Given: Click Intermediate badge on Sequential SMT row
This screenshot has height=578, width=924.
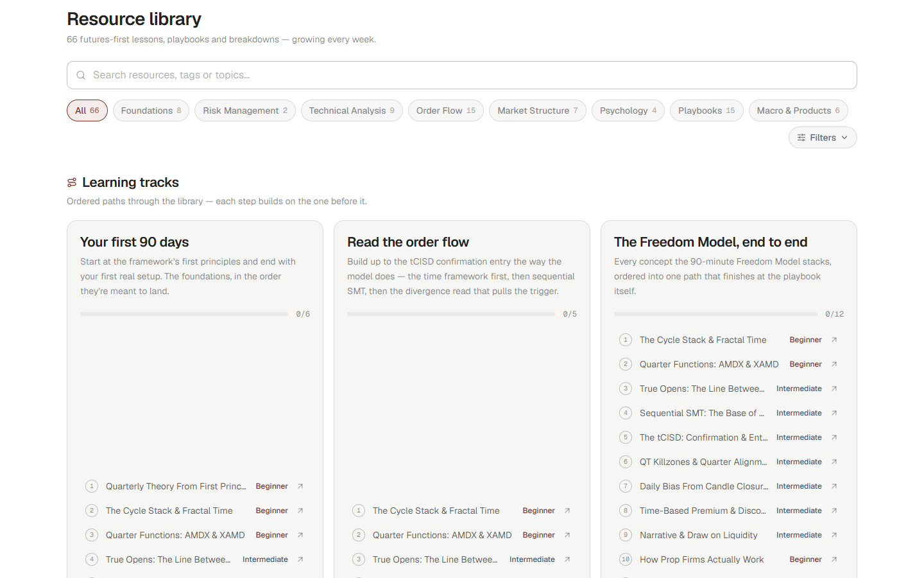Looking at the screenshot, I should [799, 413].
